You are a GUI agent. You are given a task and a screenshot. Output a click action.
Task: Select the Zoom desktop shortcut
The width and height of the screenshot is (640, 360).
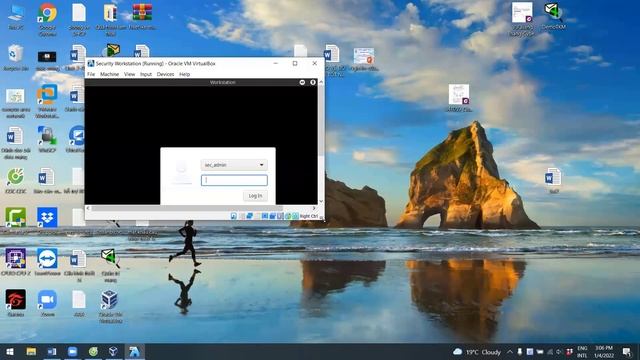(47, 303)
